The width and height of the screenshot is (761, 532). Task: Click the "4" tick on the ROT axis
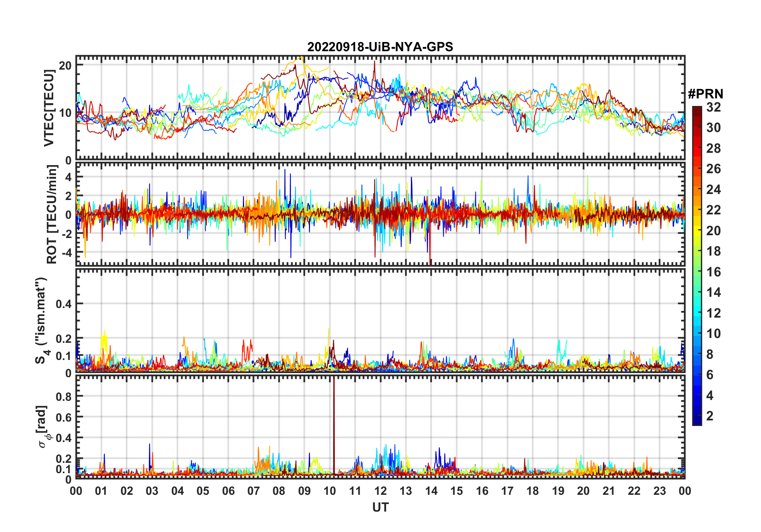68,177
